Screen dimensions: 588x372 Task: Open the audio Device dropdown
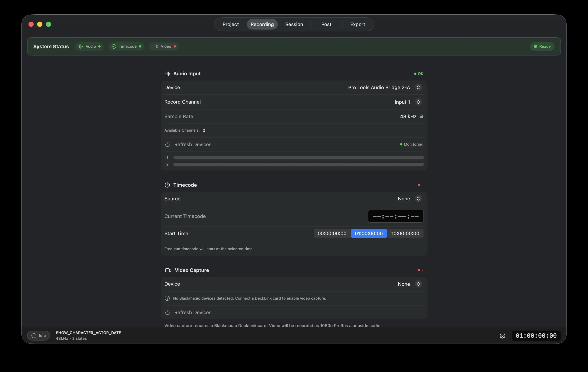[x=418, y=87]
